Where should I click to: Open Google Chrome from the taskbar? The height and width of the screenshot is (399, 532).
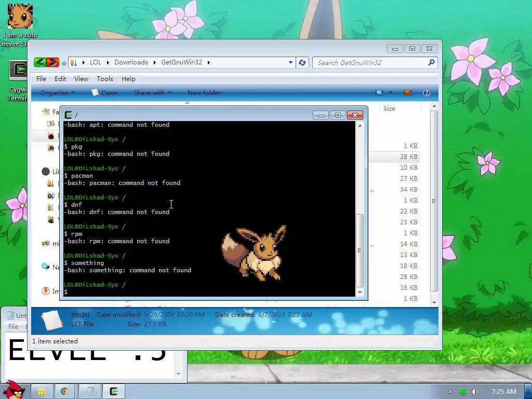coord(64,392)
